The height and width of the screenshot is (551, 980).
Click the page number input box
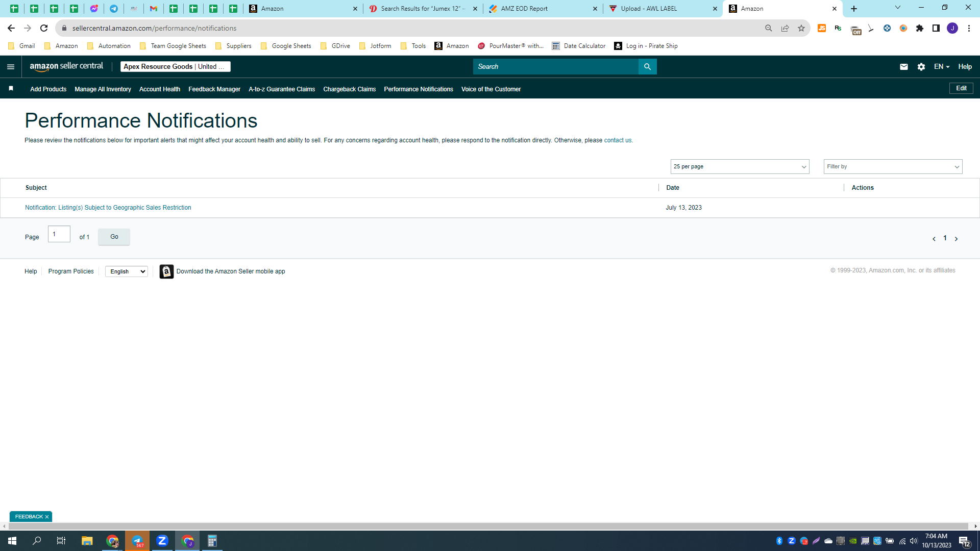[x=59, y=234]
